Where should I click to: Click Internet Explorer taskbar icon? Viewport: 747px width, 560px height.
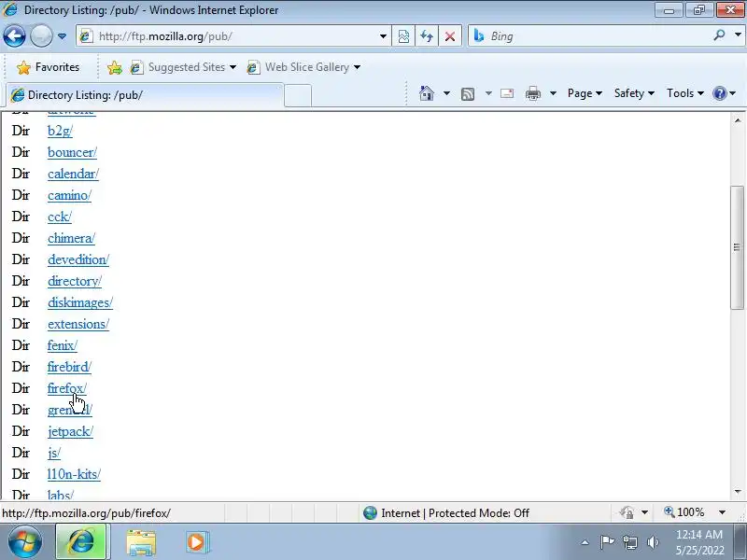point(82,542)
